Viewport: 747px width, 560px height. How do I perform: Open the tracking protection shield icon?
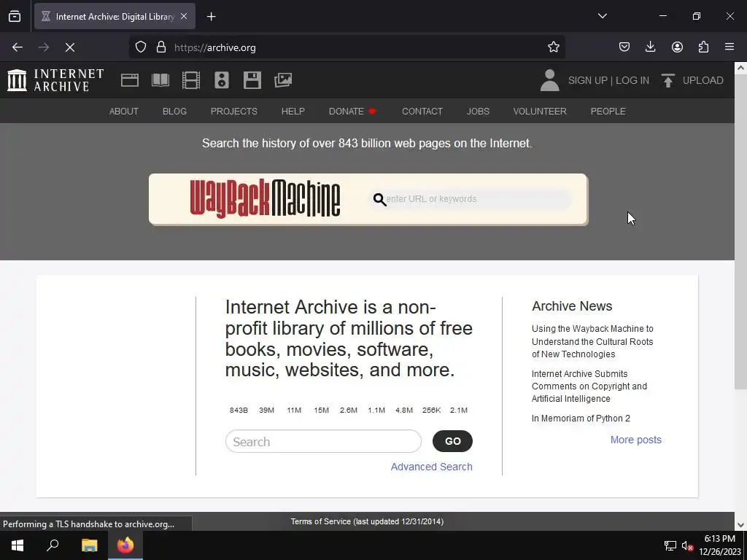141,47
